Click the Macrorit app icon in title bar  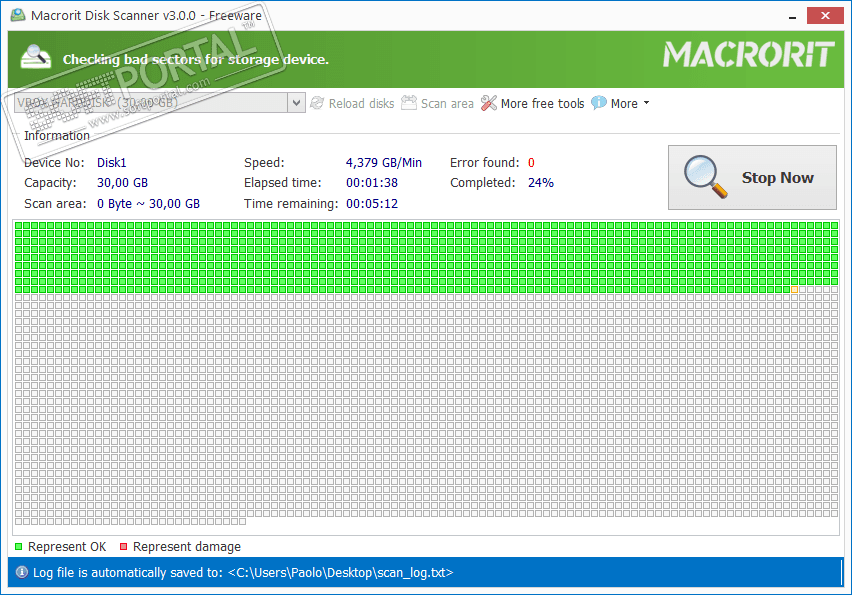pyautogui.click(x=18, y=15)
